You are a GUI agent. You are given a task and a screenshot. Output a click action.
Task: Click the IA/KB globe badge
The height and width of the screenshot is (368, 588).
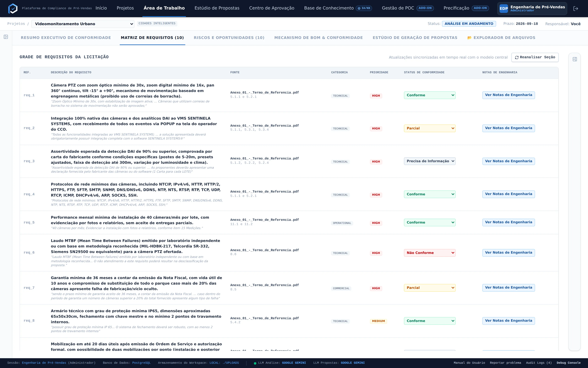click(364, 8)
